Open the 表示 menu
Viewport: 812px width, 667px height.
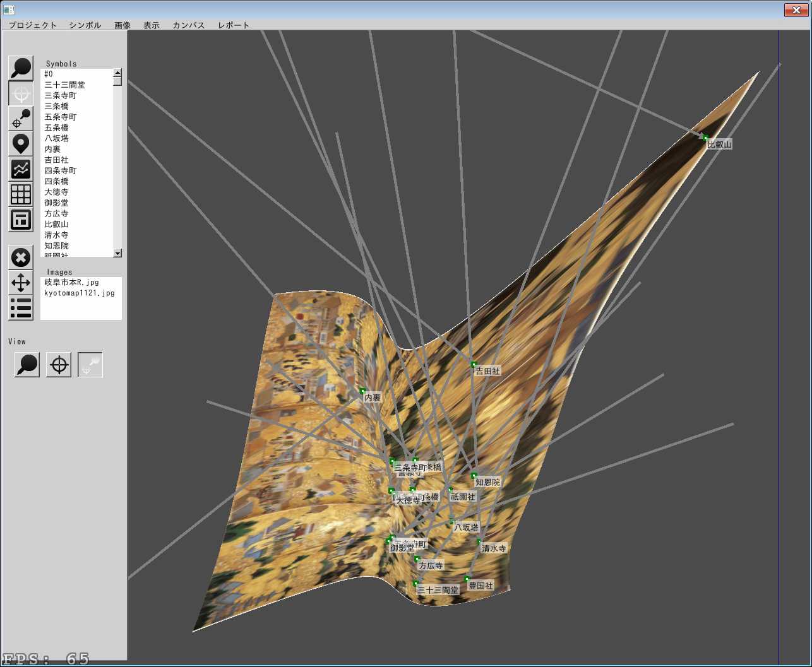pos(152,25)
